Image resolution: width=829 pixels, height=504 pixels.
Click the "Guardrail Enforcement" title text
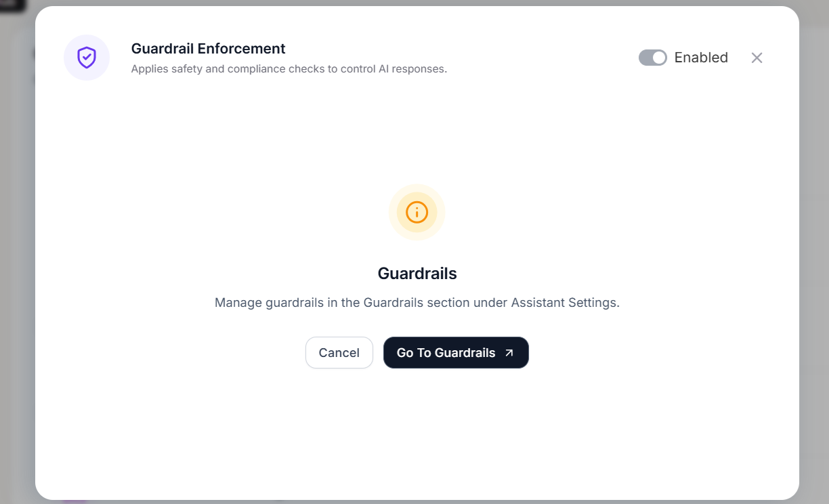tap(208, 49)
